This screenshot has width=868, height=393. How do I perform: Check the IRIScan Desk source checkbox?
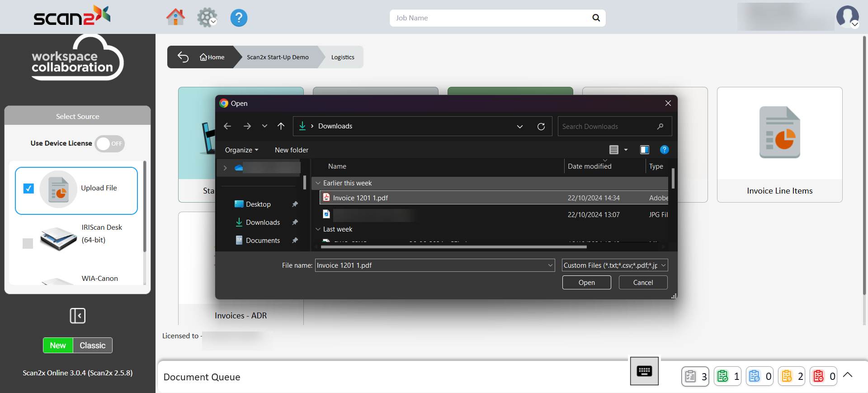(x=28, y=243)
